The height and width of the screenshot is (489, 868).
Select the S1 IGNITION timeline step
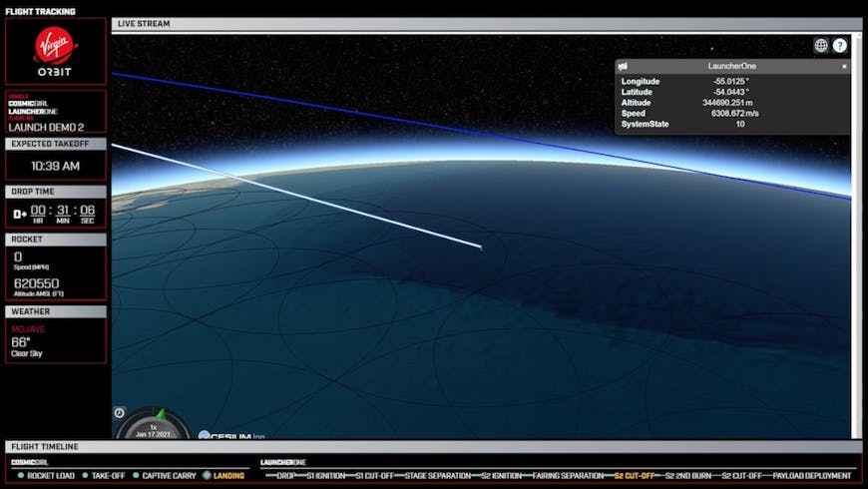[x=326, y=476]
